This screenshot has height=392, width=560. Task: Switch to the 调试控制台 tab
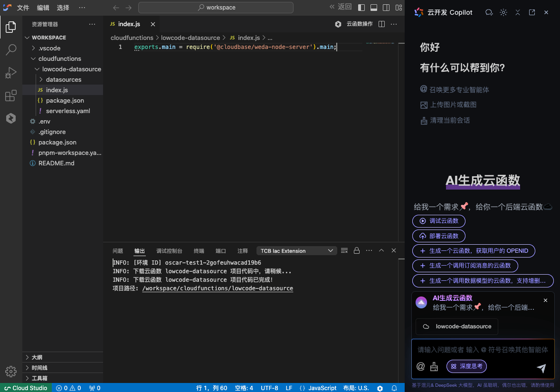tap(169, 251)
